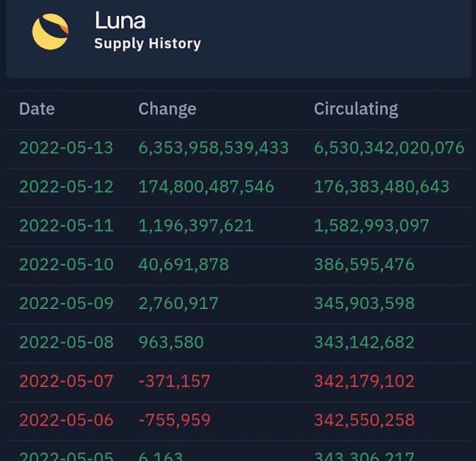Click change value 174,800,487,546
Viewport: 476px width, 461px height.
click(x=206, y=187)
